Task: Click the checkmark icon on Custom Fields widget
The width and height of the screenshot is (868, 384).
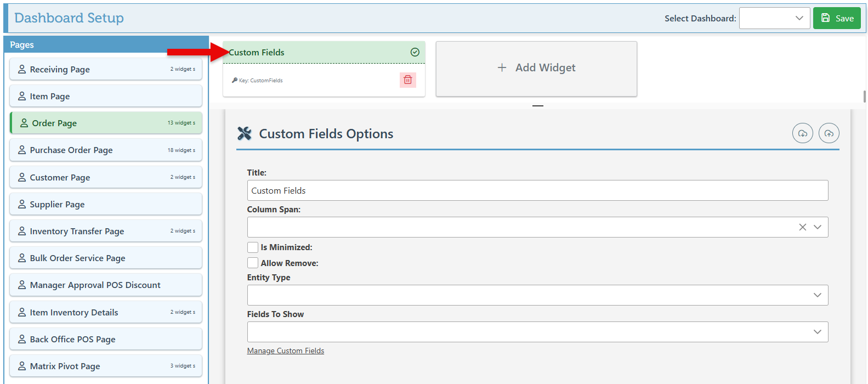Action: pos(415,52)
